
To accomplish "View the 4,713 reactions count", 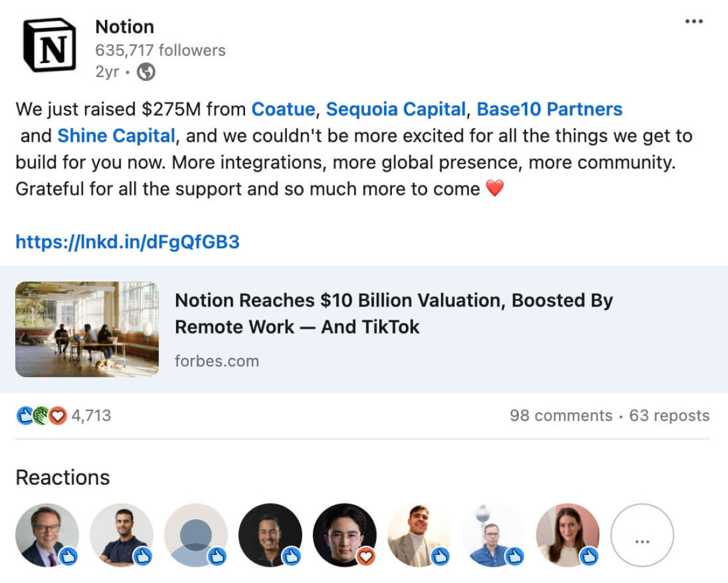I will (x=91, y=416).
